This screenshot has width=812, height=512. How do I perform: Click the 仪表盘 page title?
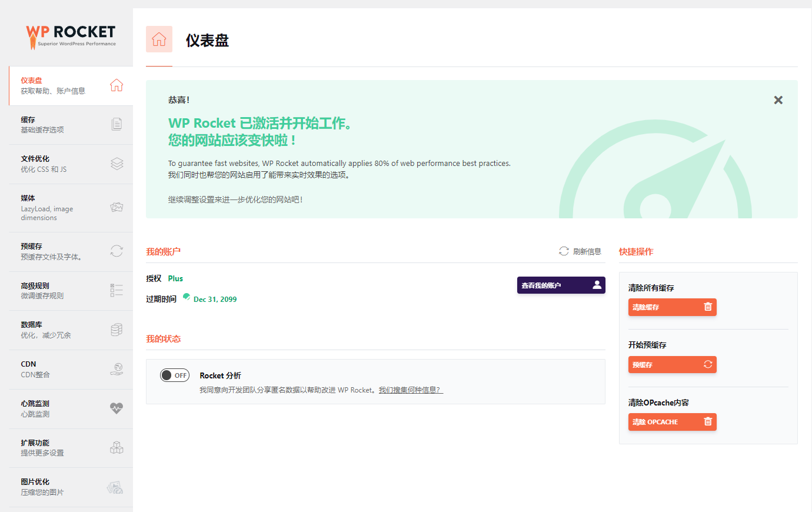(207, 40)
